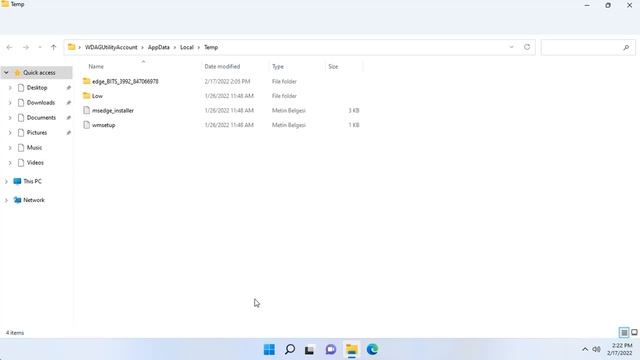This screenshot has height=360, width=640.
Task: Go back with the Back arrow
Action: 9,47
